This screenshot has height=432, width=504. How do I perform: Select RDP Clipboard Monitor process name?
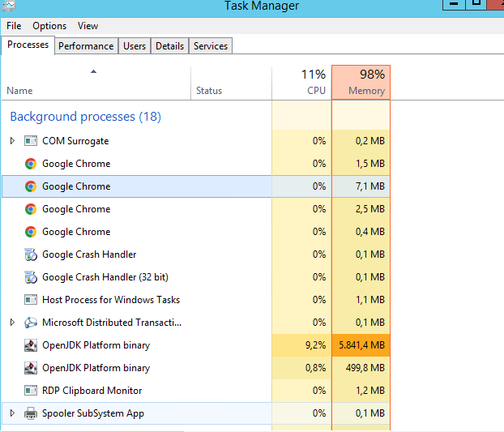click(92, 391)
